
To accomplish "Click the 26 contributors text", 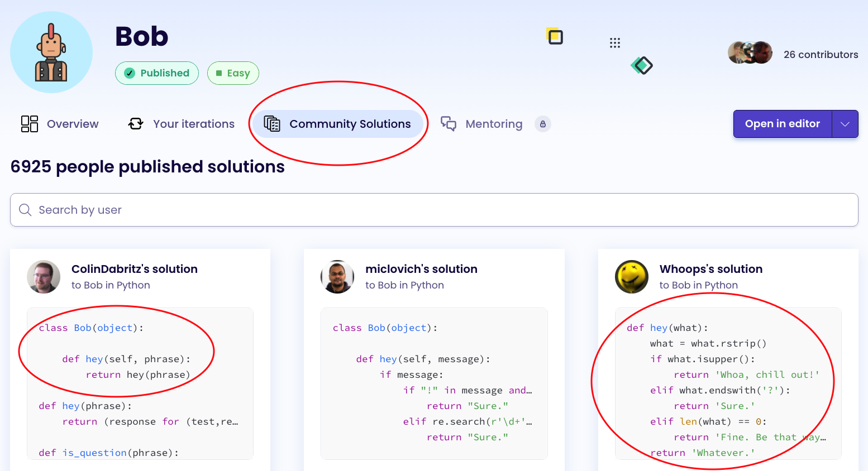I will [821, 55].
